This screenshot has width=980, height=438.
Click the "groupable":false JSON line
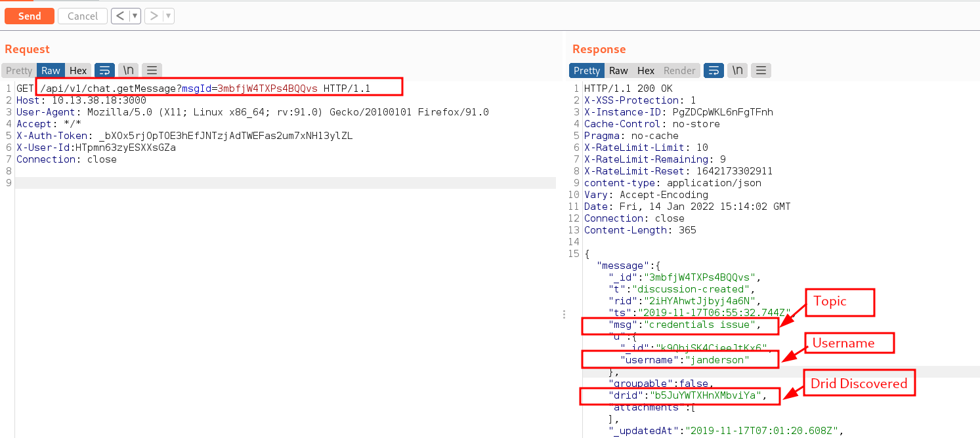point(661,384)
